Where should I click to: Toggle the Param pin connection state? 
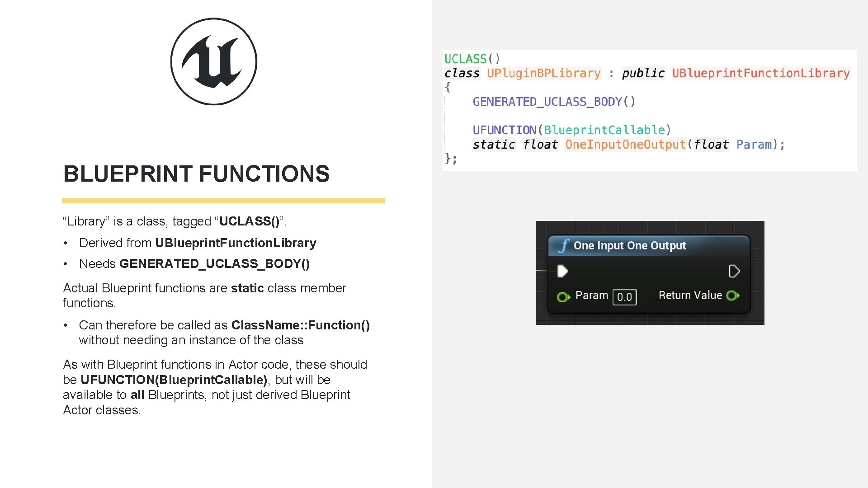click(x=563, y=296)
